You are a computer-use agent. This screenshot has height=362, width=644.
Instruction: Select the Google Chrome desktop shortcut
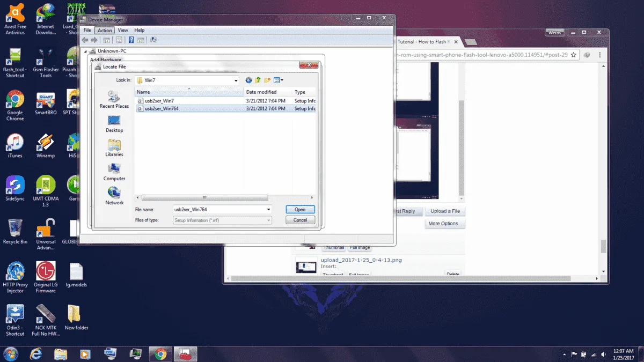pyautogui.click(x=15, y=105)
